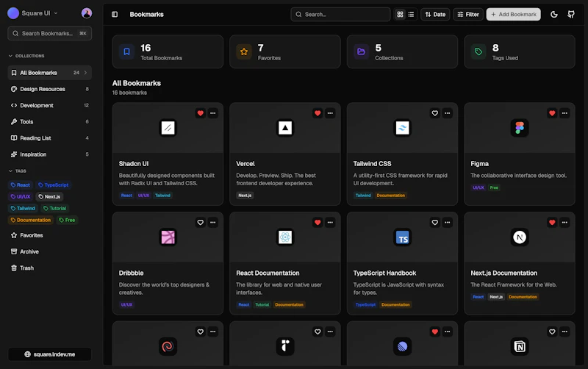Image resolution: width=588 pixels, height=369 pixels.
Task: Open the TypeScript TS logo icon
Action: pyautogui.click(x=402, y=237)
